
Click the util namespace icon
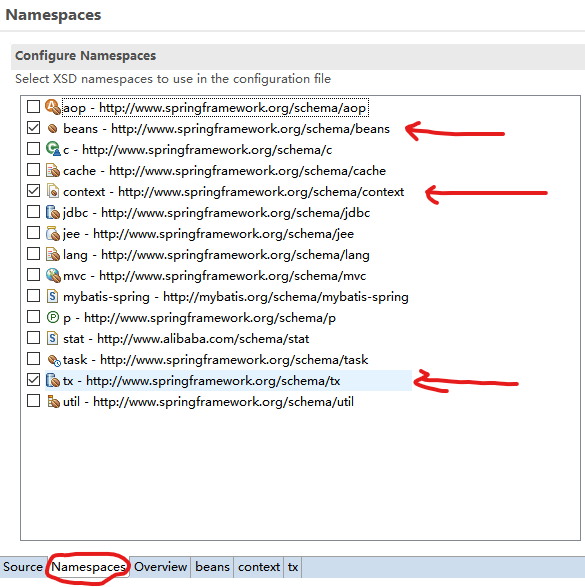pyautogui.click(x=53, y=401)
